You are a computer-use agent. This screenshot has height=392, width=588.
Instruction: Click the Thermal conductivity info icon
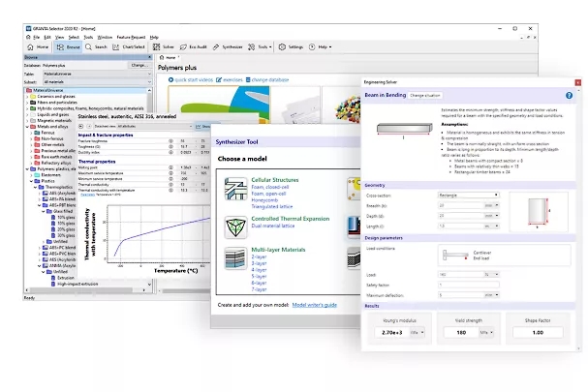(x=171, y=184)
